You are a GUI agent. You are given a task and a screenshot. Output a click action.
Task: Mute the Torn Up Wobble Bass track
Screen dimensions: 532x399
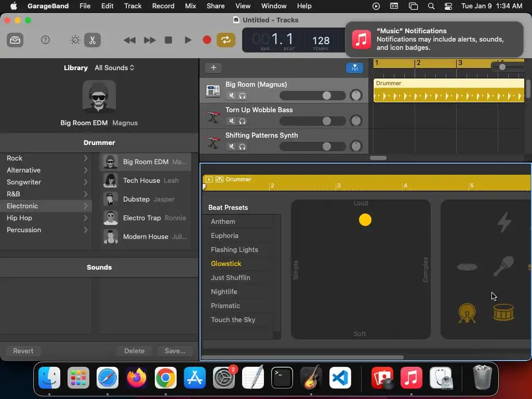tap(231, 121)
